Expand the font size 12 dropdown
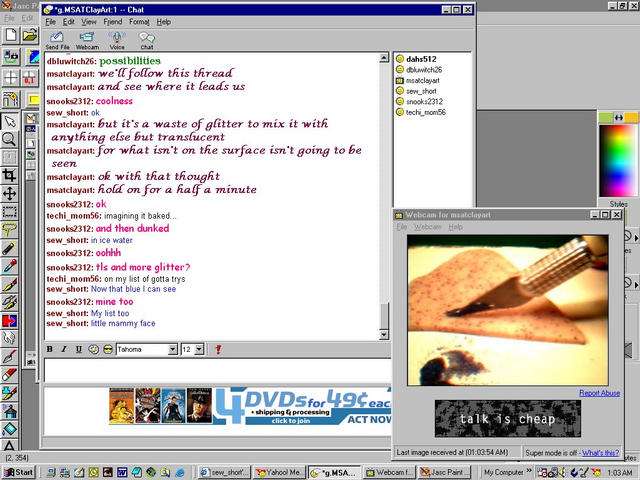This screenshot has width=640, height=480. [x=199, y=349]
